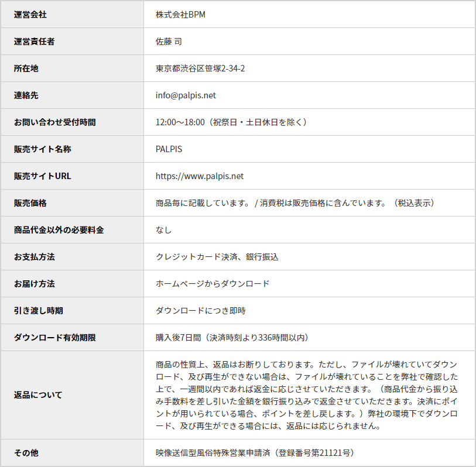Click the お届け方法 label cell
The image size is (476, 467).
tap(35, 284)
